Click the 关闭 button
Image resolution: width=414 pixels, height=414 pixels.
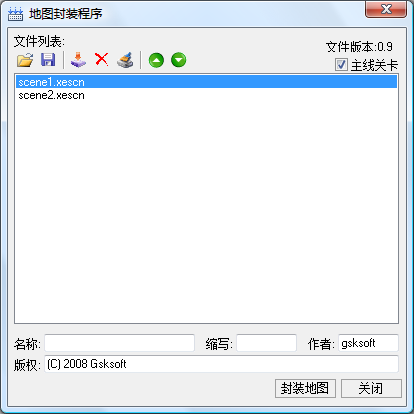click(371, 388)
